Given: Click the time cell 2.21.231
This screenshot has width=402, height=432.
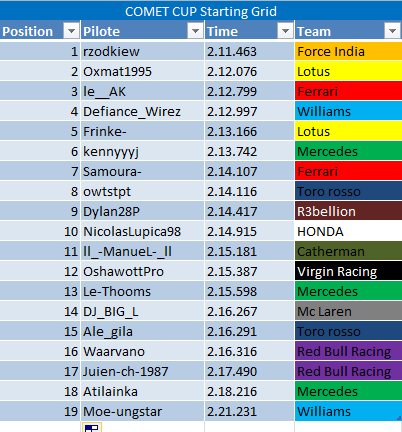Looking at the screenshot, I should (249, 411).
